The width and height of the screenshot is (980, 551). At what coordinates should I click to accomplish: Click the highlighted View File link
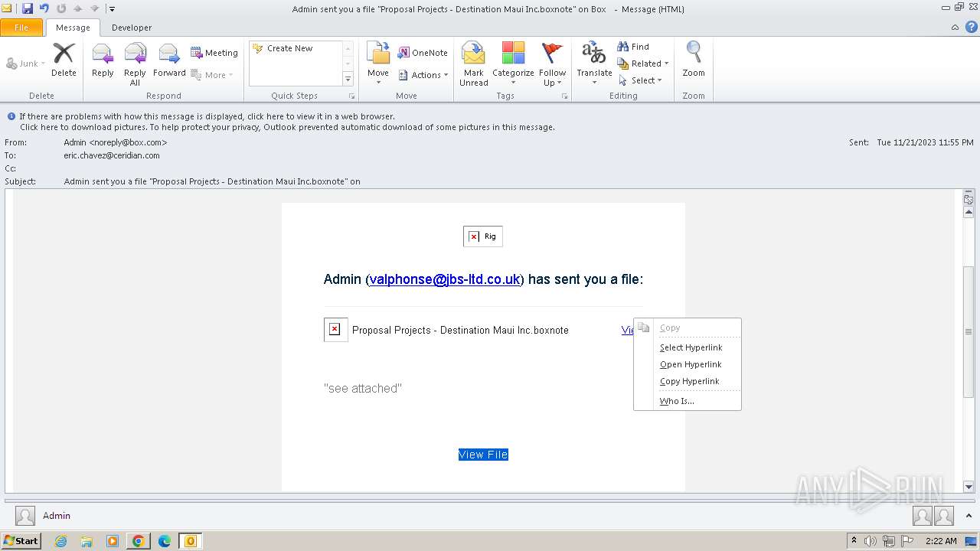click(x=483, y=455)
